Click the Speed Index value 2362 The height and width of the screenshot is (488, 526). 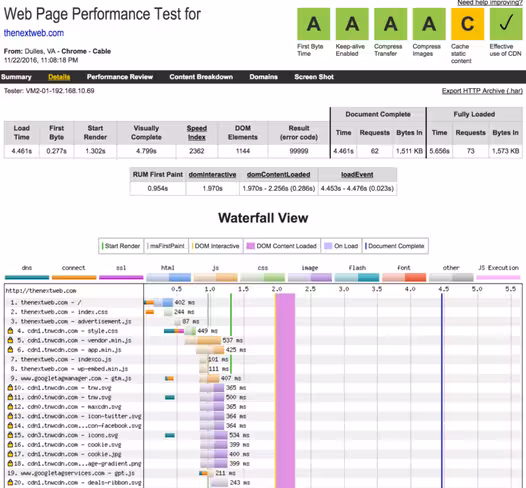click(197, 151)
